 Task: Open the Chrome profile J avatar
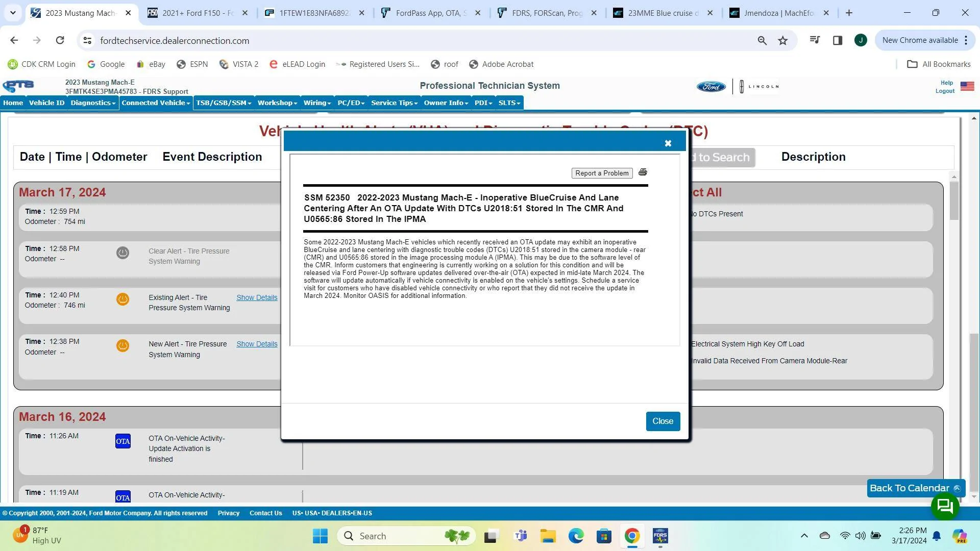click(860, 40)
